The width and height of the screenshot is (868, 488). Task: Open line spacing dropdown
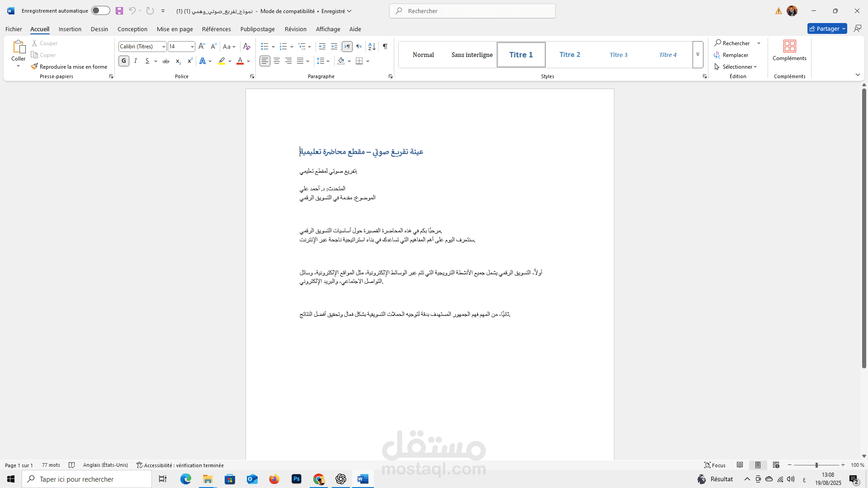point(323,61)
